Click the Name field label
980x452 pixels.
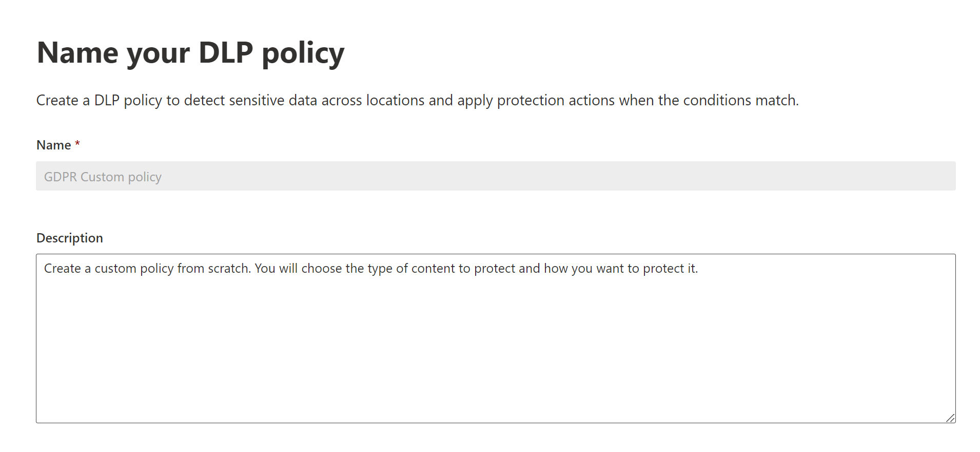coord(53,145)
